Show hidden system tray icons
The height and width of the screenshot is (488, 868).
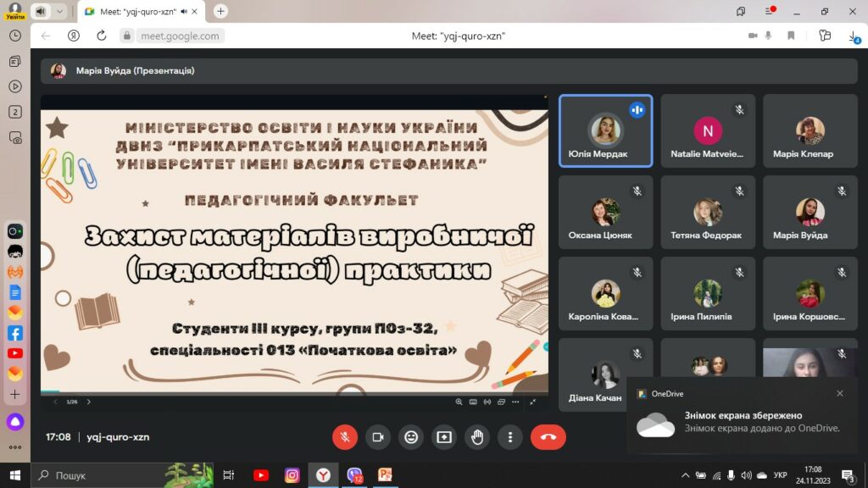[x=684, y=475]
